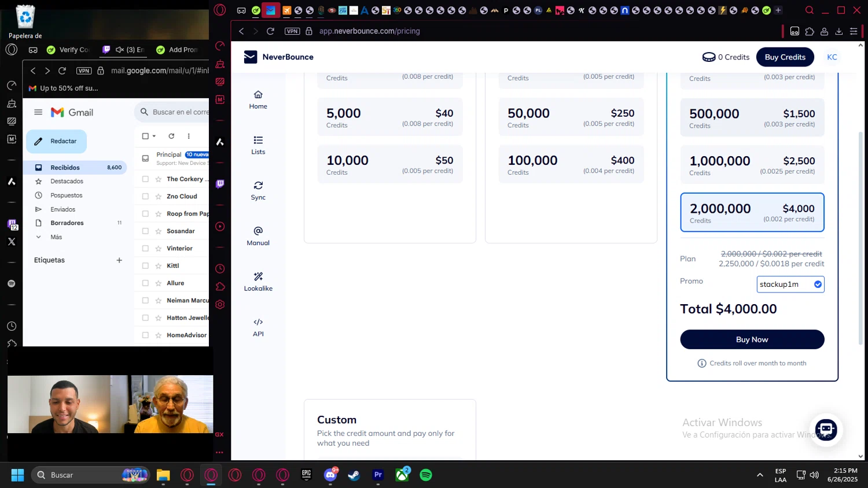Open the KC account menu

[832, 57]
